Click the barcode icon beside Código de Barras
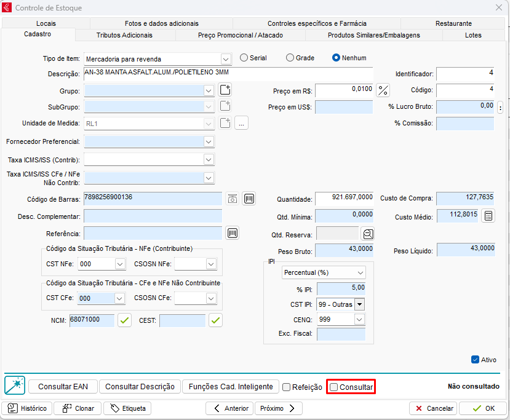This screenshot has height=420, width=510. [x=249, y=199]
